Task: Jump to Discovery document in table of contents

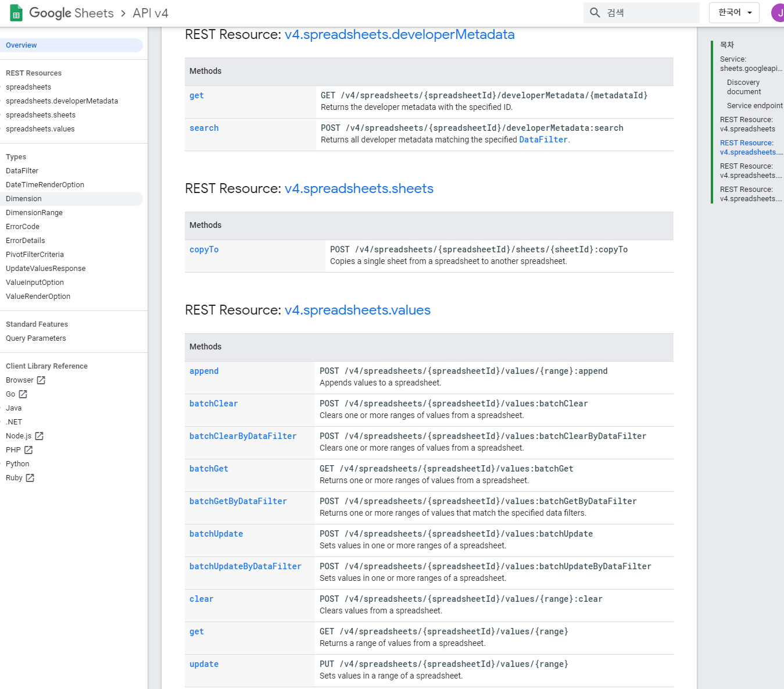Action: [744, 87]
